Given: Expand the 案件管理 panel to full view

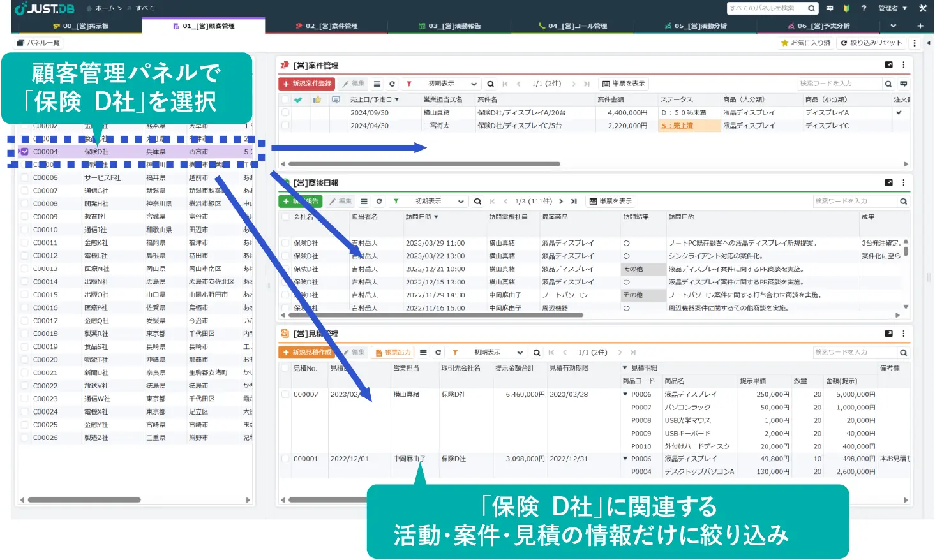Looking at the screenshot, I should (x=888, y=65).
